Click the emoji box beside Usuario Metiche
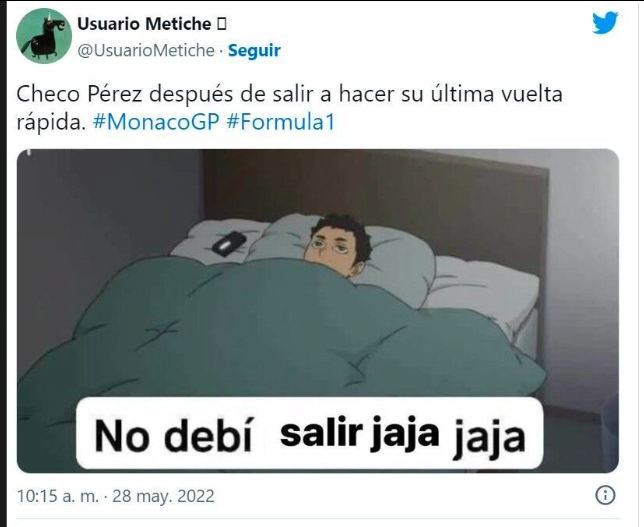644x527 pixels. [x=221, y=24]
